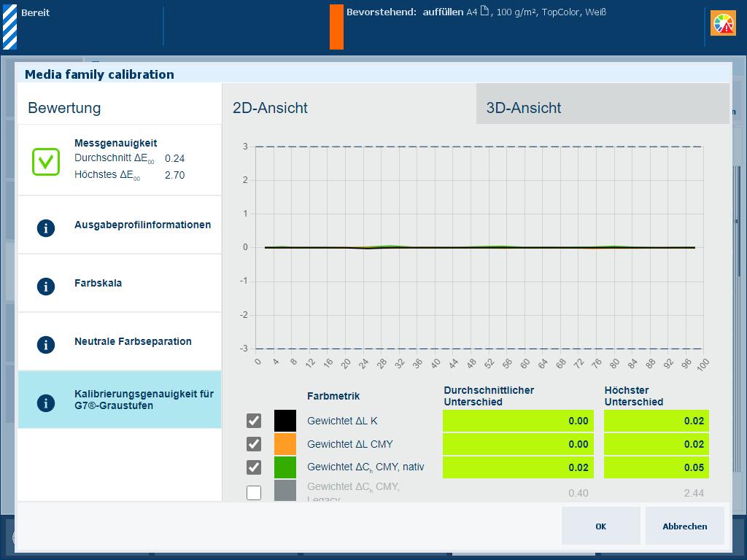Viewport: 747px width, 560px height.
Task: Click the info icon for Kalibrierungsgenauigkeit G7
Action: point(46,402)
